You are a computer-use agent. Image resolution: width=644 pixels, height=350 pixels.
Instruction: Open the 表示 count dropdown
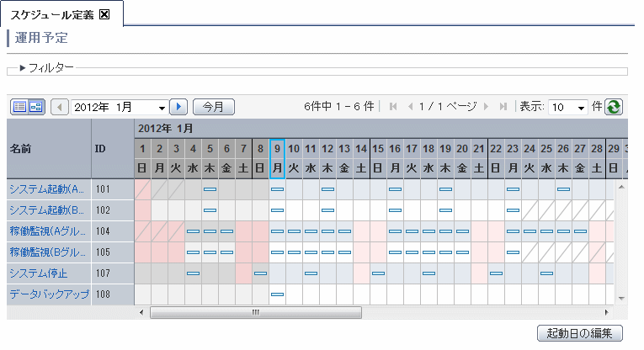pos(567,107)
